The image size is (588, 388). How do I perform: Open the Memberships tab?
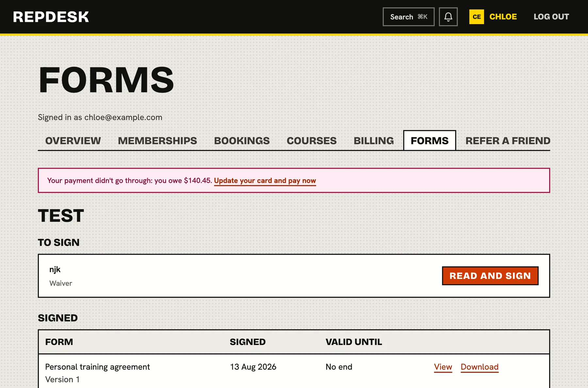click(157, 141)
